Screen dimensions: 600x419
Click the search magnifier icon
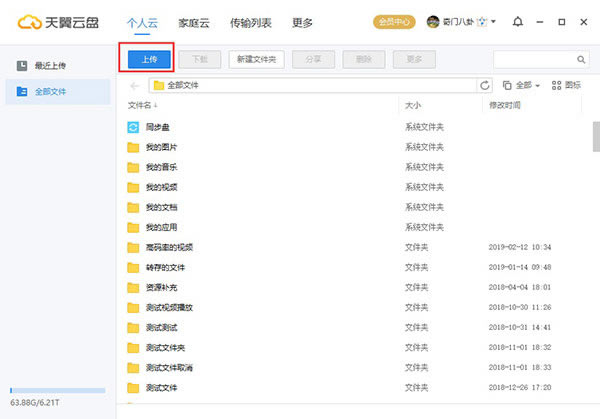point(581,60)
